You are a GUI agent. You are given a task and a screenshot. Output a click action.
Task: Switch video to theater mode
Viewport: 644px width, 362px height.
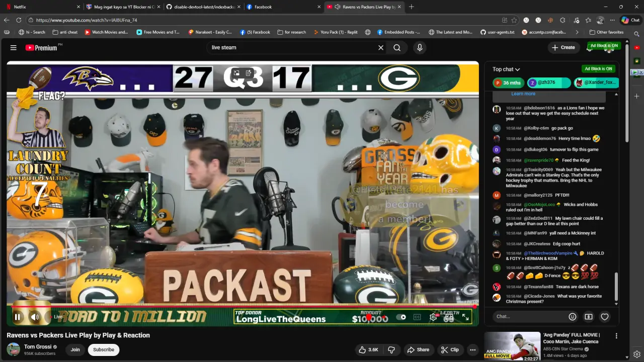click(449, 317)
